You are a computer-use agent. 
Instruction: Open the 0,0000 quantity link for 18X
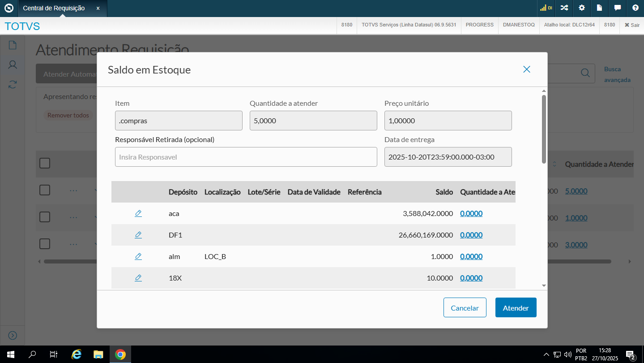coord(471,278)
